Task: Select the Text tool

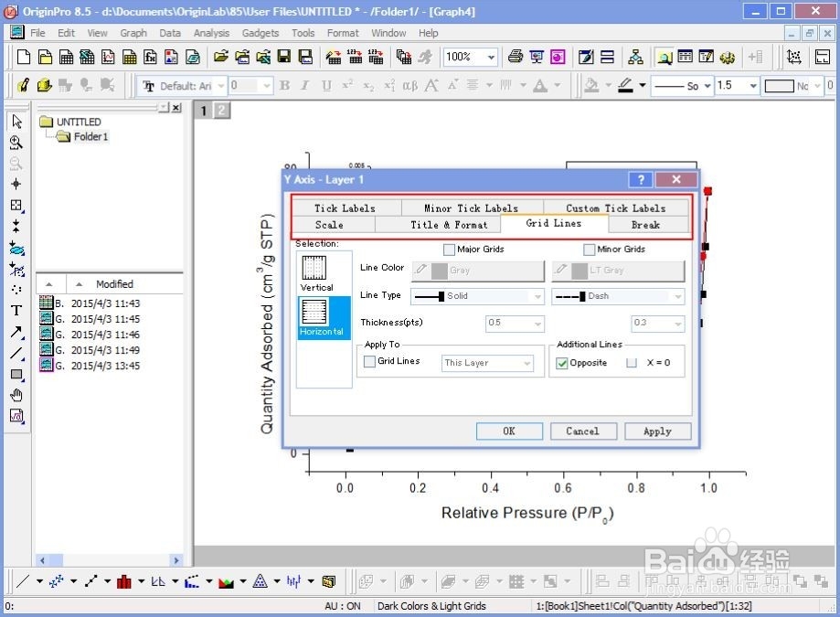Action: click(x=16, y=310)
